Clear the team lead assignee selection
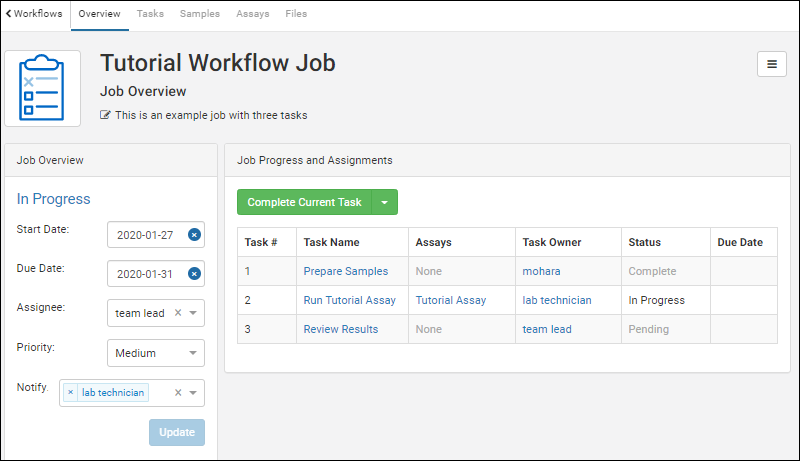800x461 pixels. tap(178, 313)
